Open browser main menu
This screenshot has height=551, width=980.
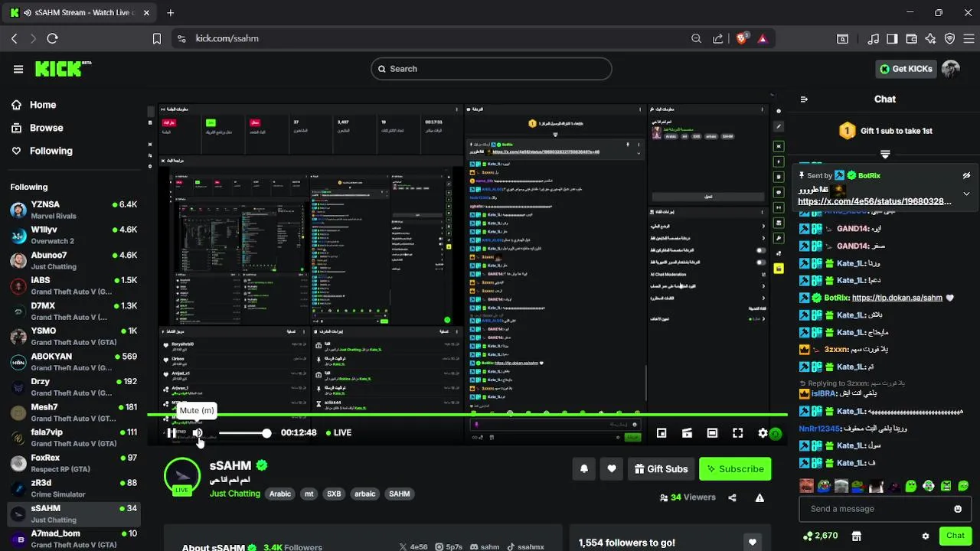pos(968,38)
